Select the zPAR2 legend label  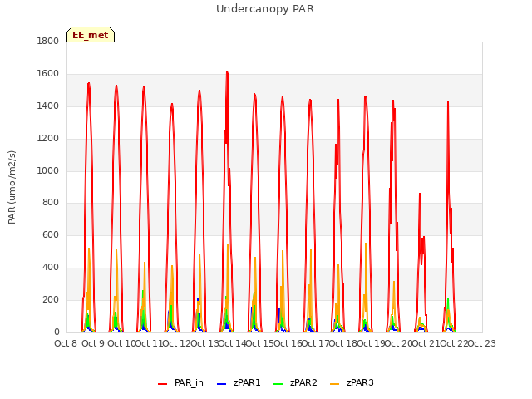tap(303, 382)
